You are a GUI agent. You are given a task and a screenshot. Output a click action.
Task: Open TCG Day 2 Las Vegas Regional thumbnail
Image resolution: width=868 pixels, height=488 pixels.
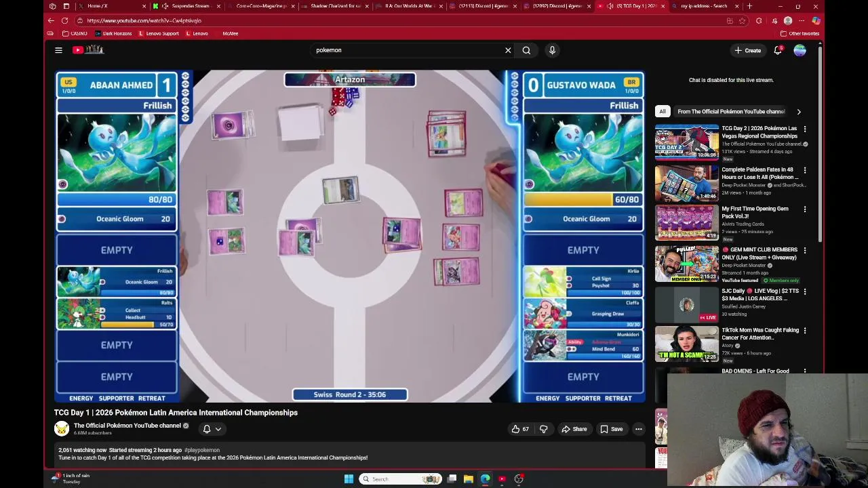point(686,142)
